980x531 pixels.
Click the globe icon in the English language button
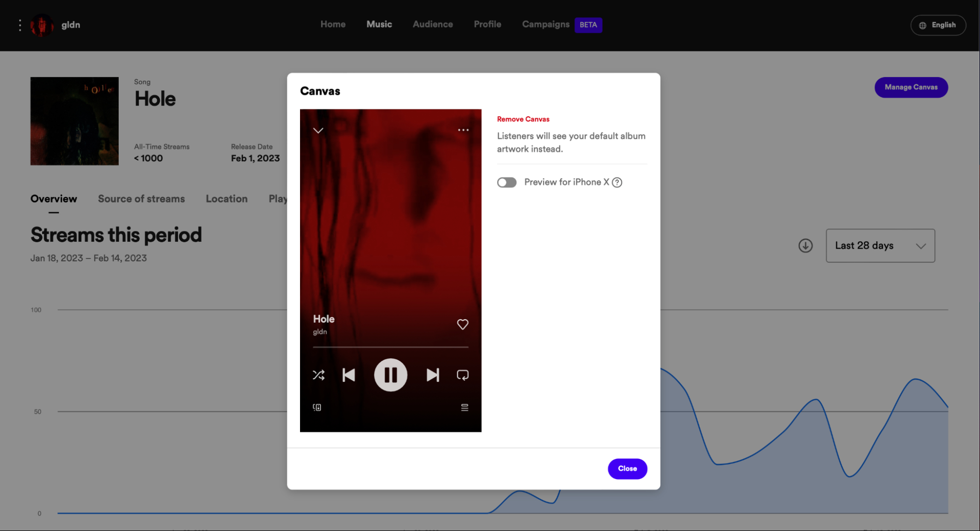(923, 25)
